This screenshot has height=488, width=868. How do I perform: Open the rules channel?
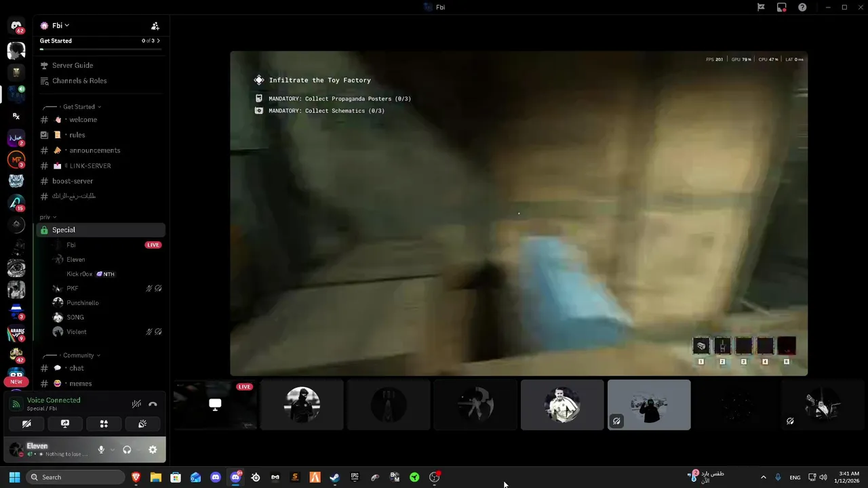click(100, 135)
